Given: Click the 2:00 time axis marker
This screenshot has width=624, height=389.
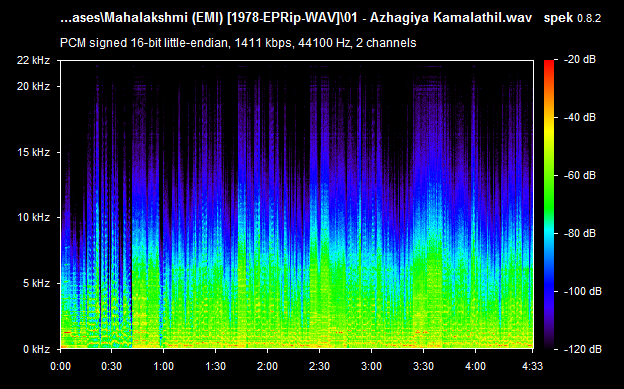Looking at the screenshot, I should 267,366.
